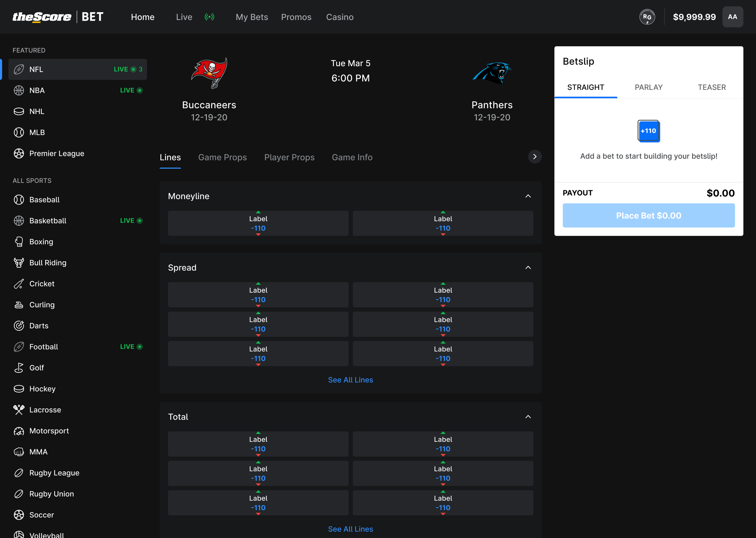756x538 pixels.
Task: Click Place Bet $0.00 button
Action: click(x=649, y=216)
